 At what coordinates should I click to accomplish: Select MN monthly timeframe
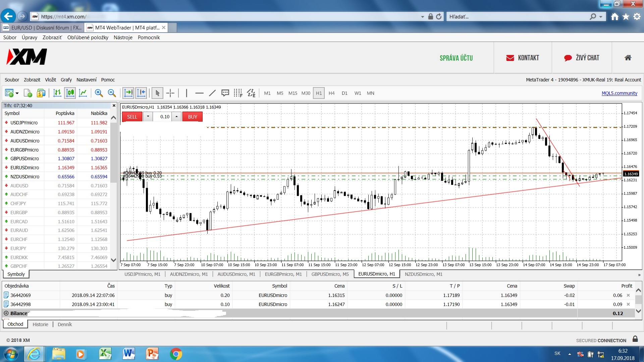point(370,93)
